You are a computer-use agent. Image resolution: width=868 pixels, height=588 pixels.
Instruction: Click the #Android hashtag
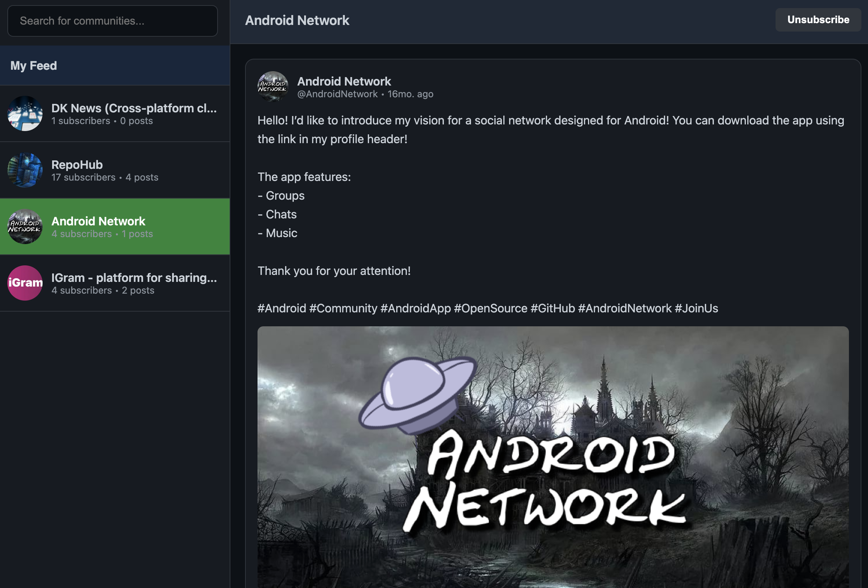282,309
